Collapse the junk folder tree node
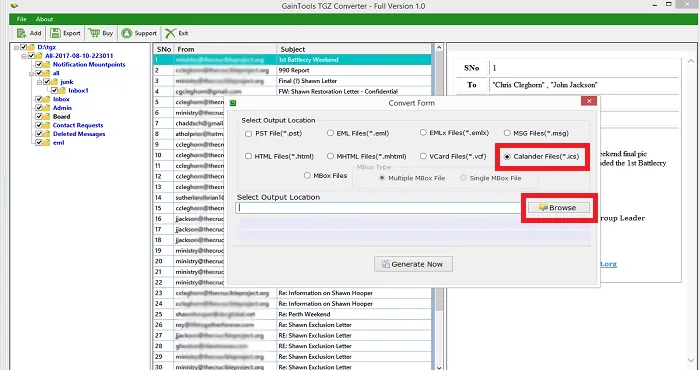 [39, 82]
